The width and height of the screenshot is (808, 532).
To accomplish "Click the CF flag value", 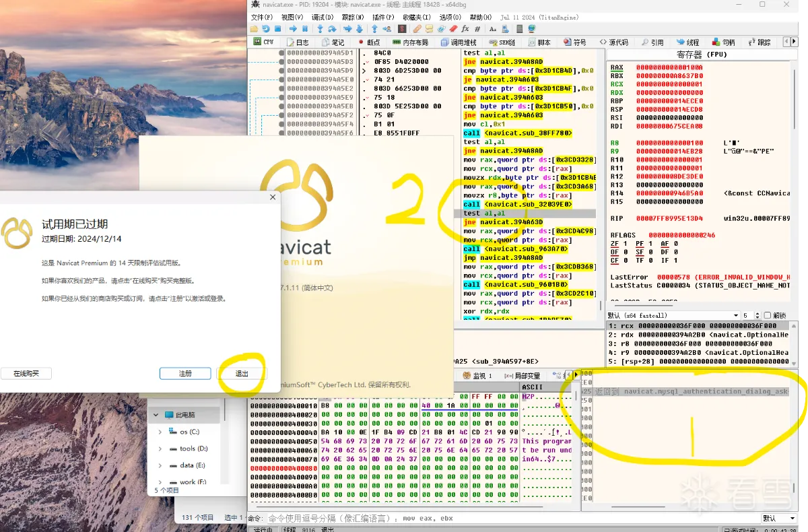I will click(626, 261).
